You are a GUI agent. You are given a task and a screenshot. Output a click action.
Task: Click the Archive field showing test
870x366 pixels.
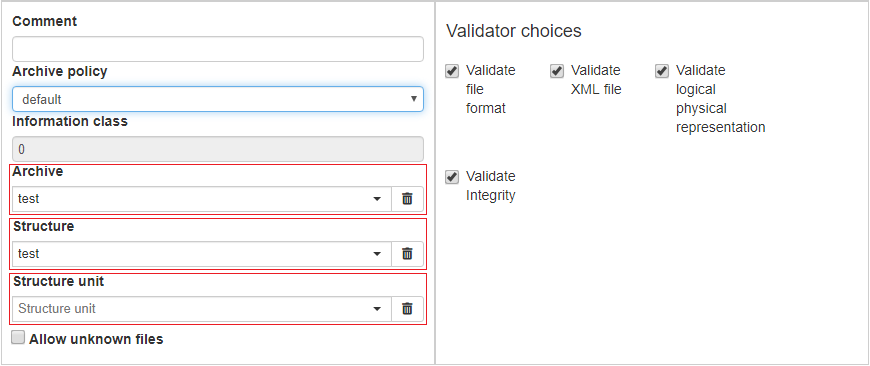[x=202, y=199]
